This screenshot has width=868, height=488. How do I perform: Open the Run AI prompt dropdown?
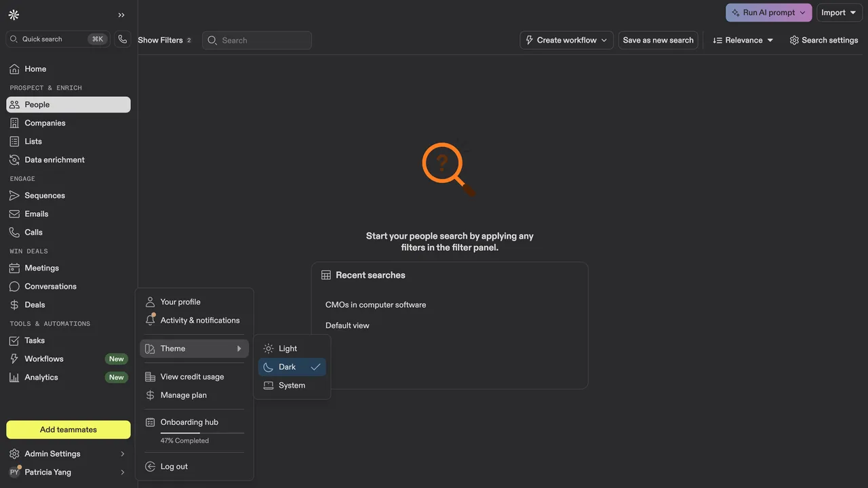click(x=769, y=13)
